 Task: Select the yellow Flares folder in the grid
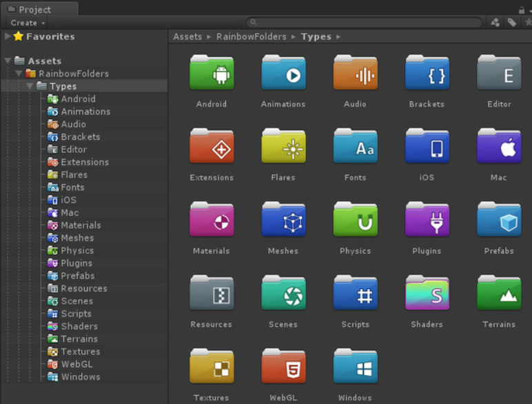(x=283, y=145)
